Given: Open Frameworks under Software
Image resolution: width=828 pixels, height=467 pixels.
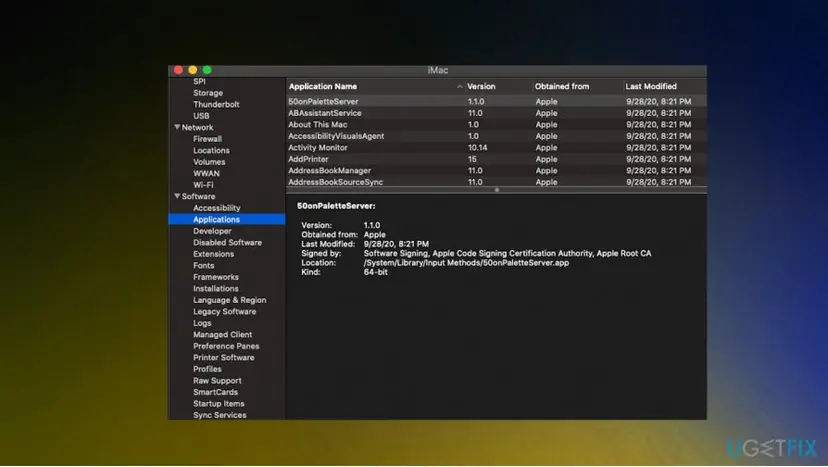Looking at the screenshot, I should click(215, 277).
